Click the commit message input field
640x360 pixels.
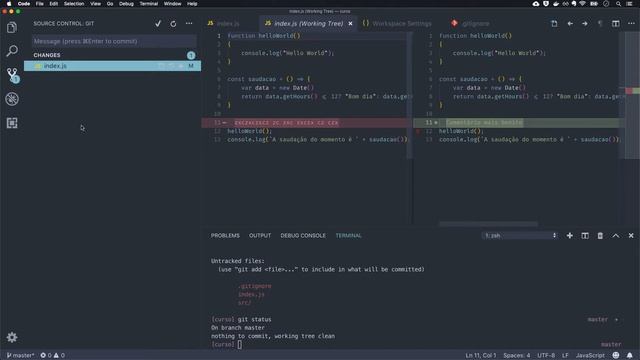point(114,41)
